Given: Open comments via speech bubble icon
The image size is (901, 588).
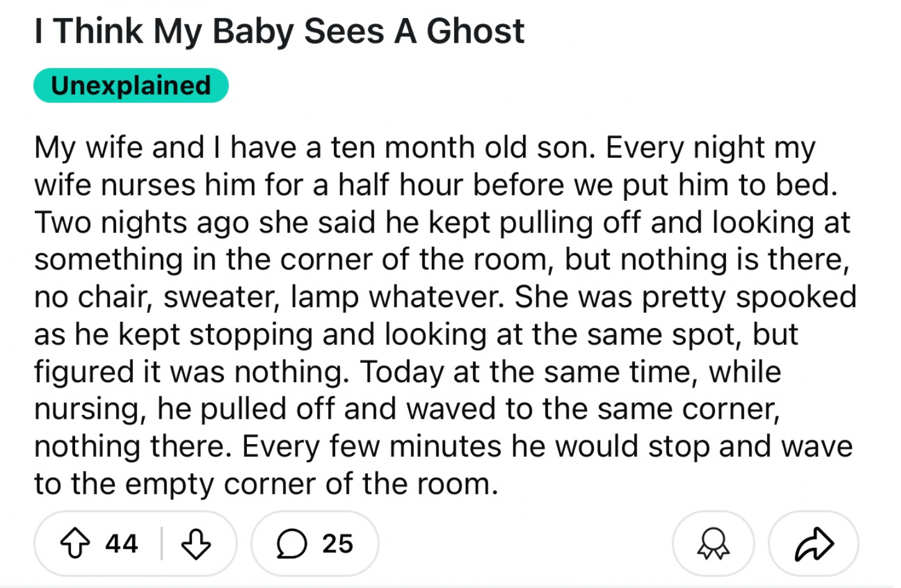Looking at the screenshot, I should coord(291,544).
